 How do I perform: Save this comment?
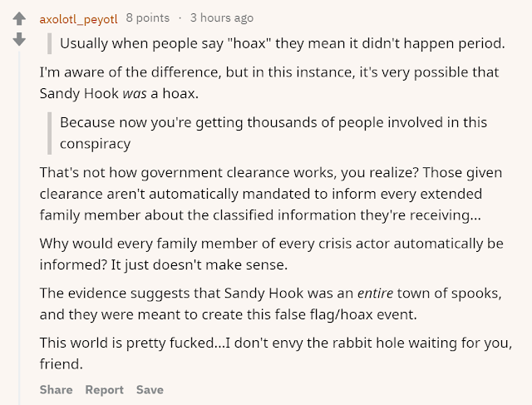click(x=150, y=390)
